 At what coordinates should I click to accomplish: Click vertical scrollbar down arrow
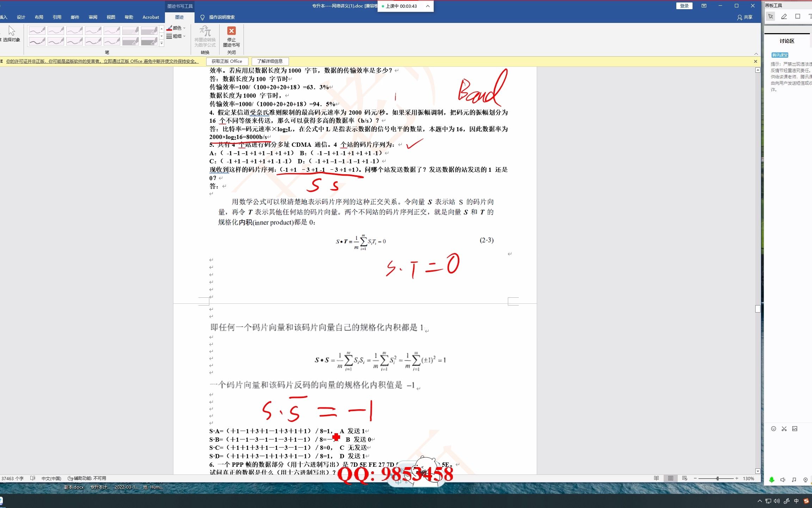(758, 471)
